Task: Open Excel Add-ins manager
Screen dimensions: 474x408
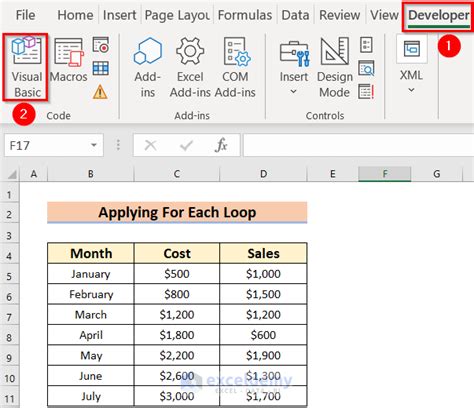Action: click(190, 68)
